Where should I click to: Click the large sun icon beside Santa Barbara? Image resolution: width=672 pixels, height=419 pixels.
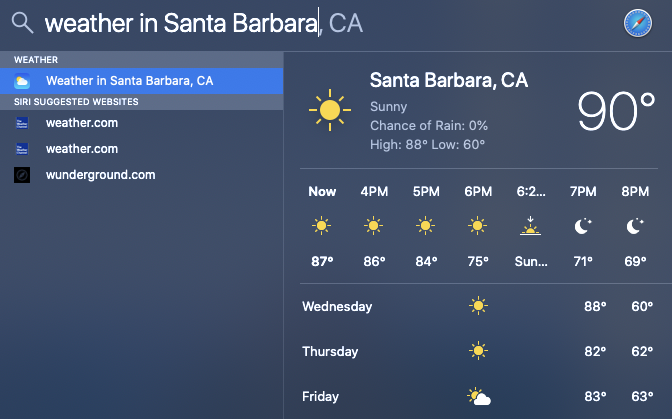point(328,109)
